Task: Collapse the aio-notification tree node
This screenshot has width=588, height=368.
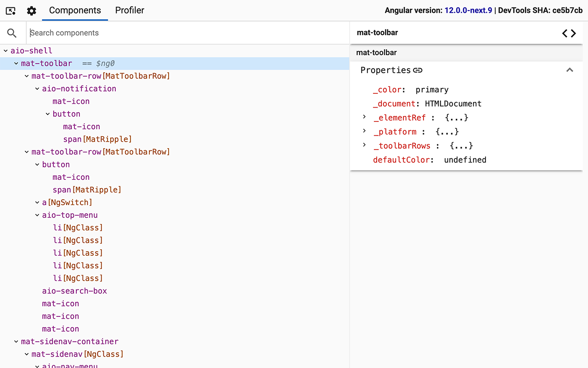Action: click(37, 88)
